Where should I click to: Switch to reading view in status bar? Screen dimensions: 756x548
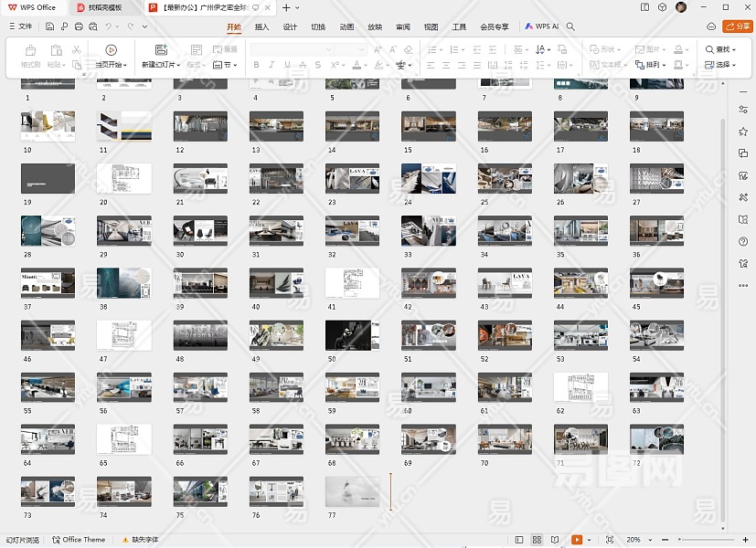[556, 540]
